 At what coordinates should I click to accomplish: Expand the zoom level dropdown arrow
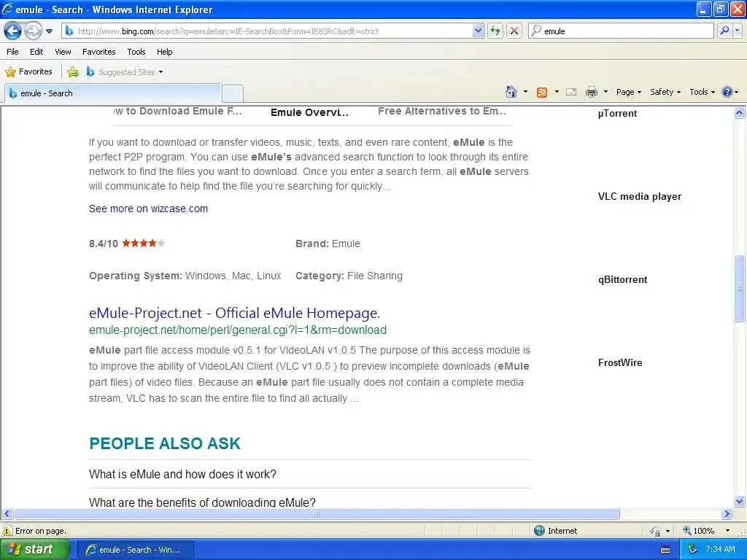tap(727, 531)
